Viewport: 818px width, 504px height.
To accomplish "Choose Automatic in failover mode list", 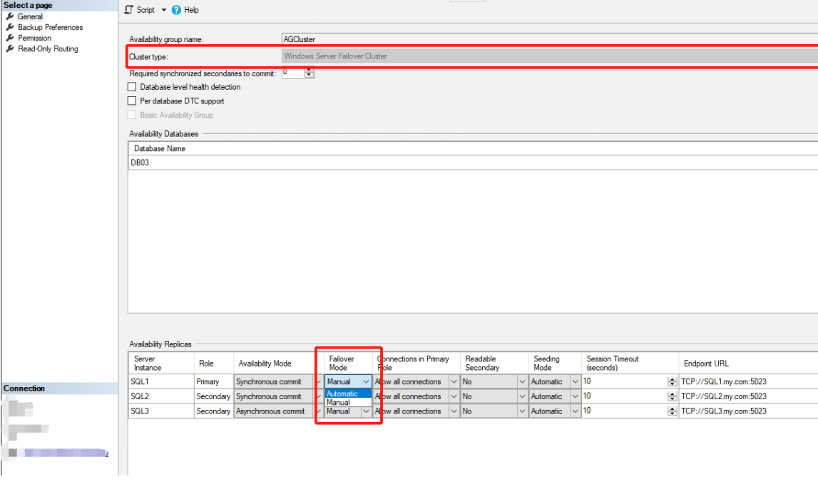I will [348, 394].
